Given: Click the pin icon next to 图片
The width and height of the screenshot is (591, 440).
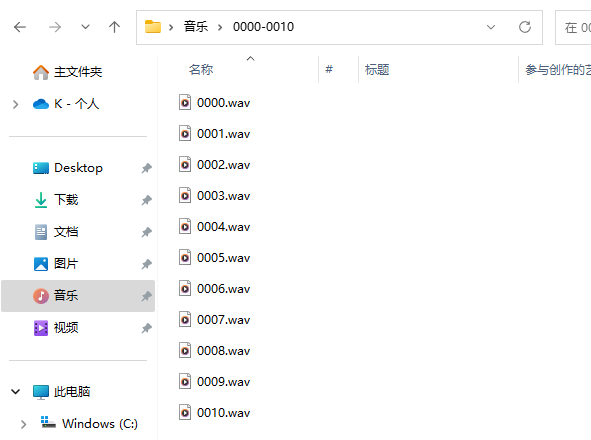Looking at the screenshot, I should (147, 264).
